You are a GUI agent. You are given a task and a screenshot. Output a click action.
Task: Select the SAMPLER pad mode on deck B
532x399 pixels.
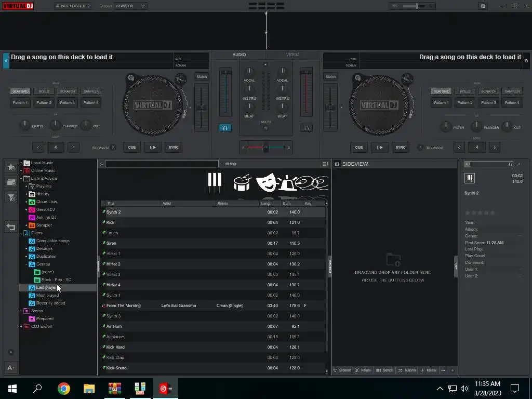512,91
